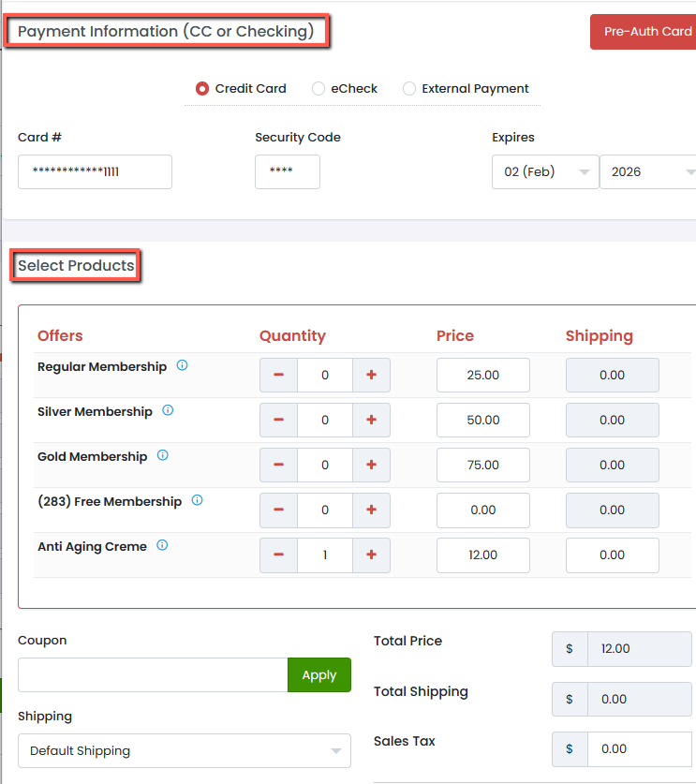Screen dimensions: 696x784
Task: Click the Security Code field
Action: [288, 172]
